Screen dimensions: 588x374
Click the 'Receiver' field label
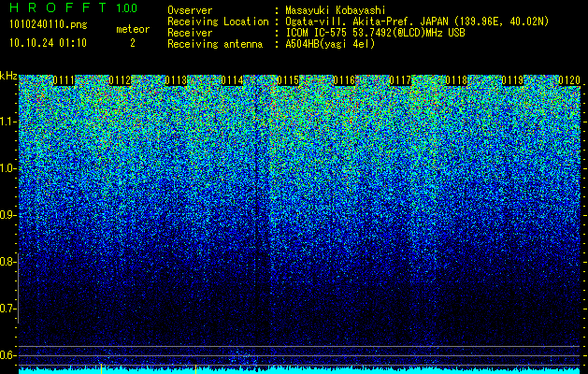(x=190, y=33)
